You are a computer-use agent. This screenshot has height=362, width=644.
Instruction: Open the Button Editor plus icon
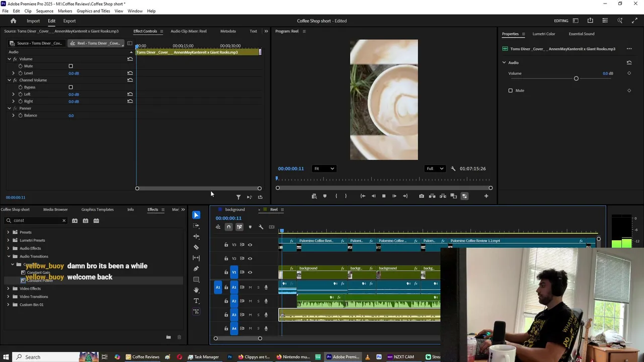[x=486, y=196]
